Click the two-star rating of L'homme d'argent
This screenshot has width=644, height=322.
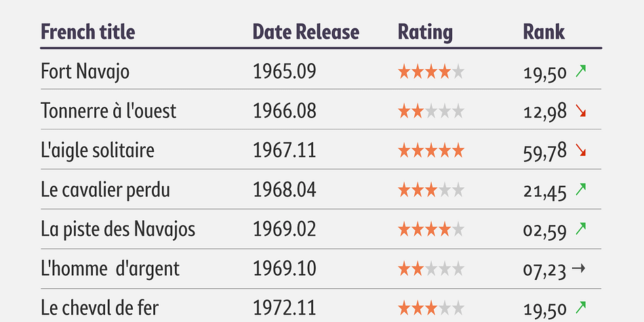coord(431,269)
